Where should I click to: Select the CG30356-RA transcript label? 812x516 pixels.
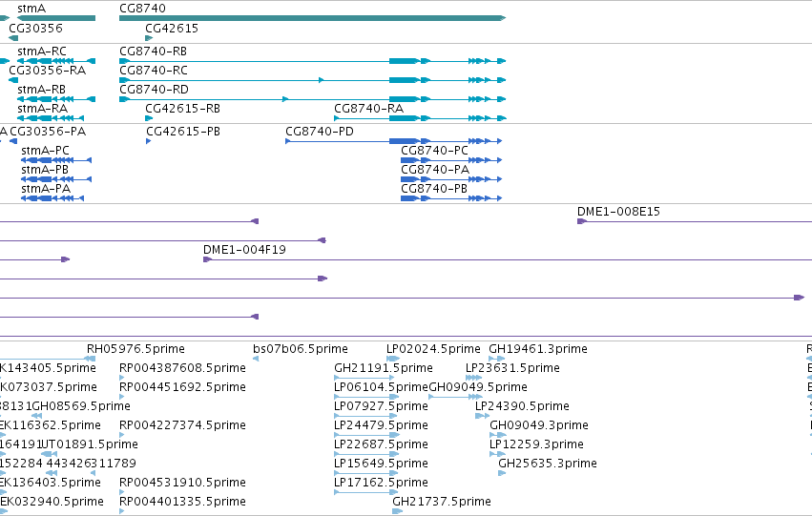click(47, 71)
